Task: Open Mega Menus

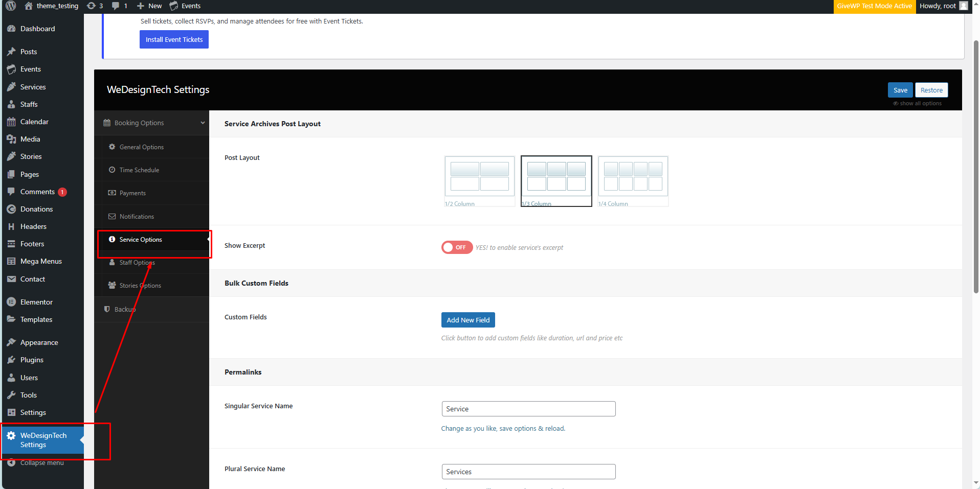Action: 43,261
